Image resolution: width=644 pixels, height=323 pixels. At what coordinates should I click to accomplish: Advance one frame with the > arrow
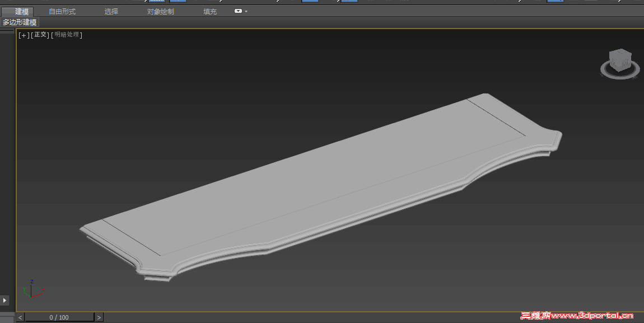pyautogui.click(x=99, y=317)
